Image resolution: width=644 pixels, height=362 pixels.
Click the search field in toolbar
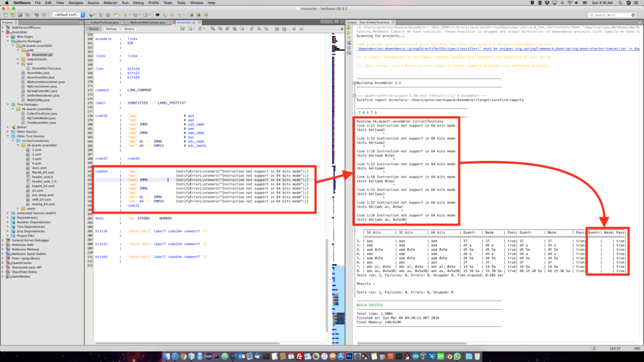tap(612, 15)
